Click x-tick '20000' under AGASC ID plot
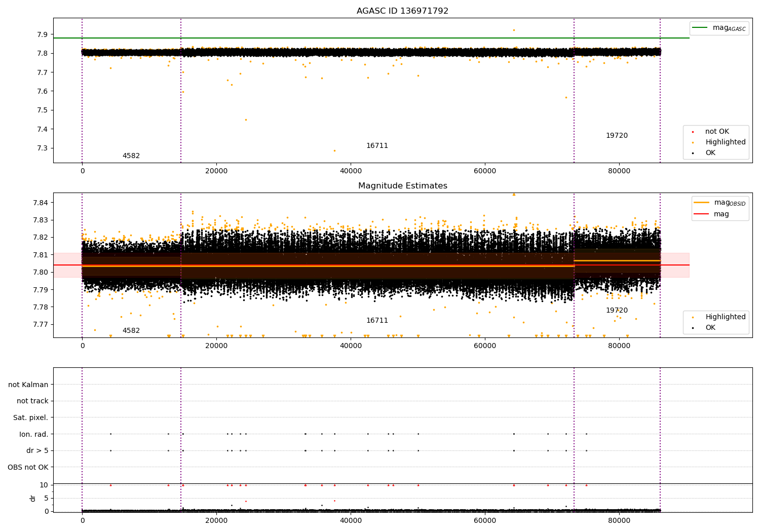The height and width of the screenshot is (532, 760). (216, 171)
